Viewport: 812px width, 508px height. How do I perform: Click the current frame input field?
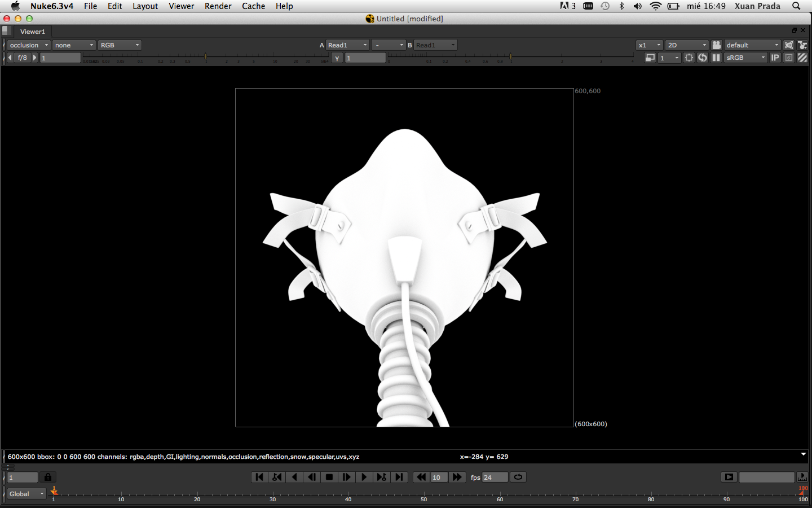coord(23,478)
